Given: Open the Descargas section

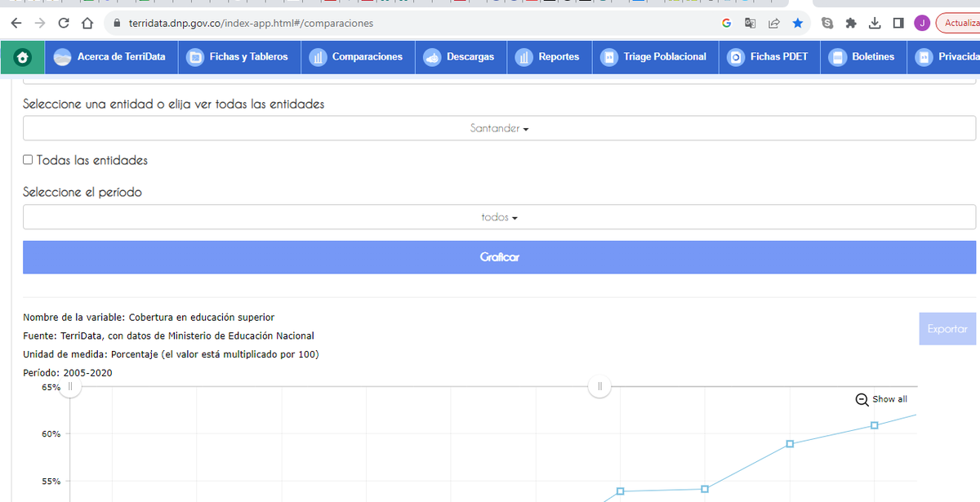Looking at the screenshot, I should [x=460, y=57].
